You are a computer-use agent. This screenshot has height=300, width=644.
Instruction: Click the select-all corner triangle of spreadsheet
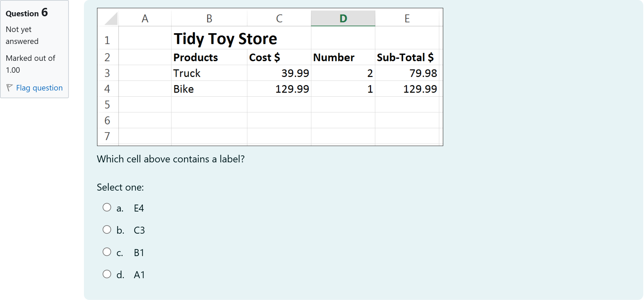tap(111, 19)
